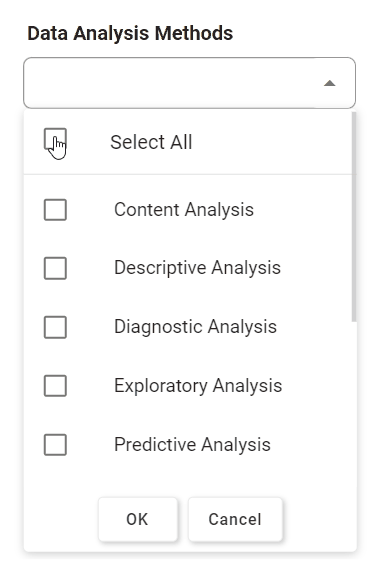Click the dropdown list's scrollbar thumb
This screenshot has width=377, height=564.
pyautogui.click(x=354, y=217)
